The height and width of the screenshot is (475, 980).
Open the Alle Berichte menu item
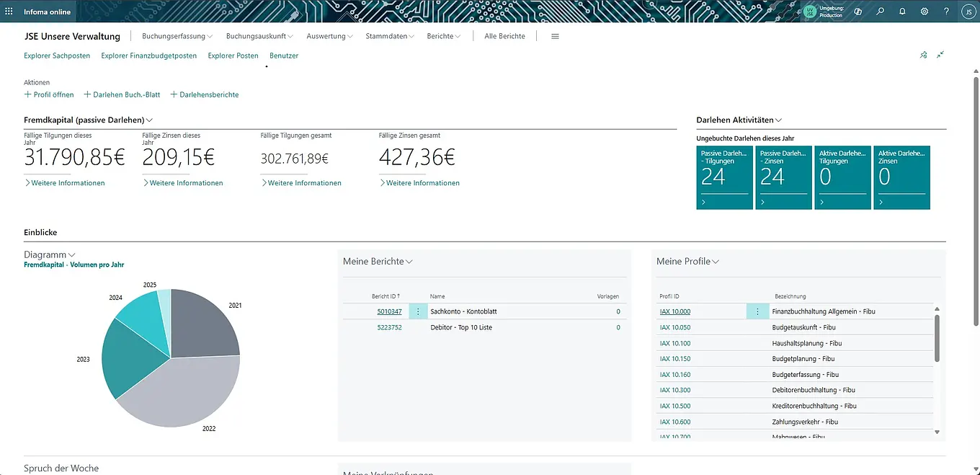(504, 36)
